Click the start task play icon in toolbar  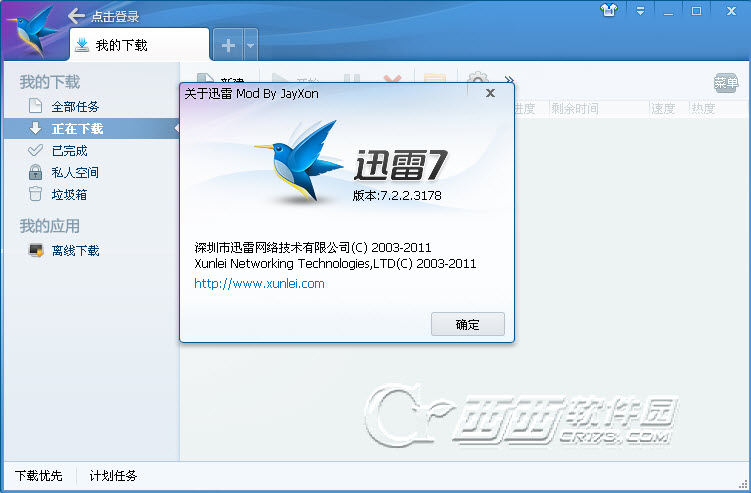click(279, 78)
